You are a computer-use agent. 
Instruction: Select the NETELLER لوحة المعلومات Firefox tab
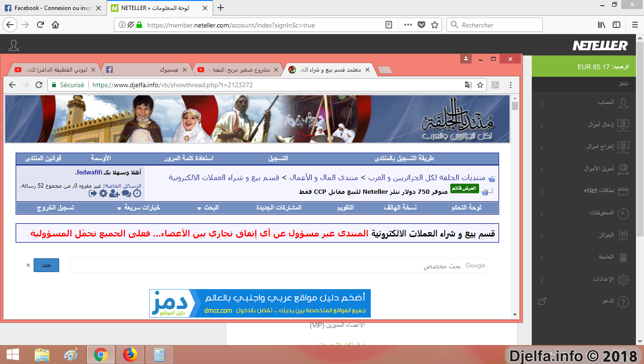click(161, 8)
